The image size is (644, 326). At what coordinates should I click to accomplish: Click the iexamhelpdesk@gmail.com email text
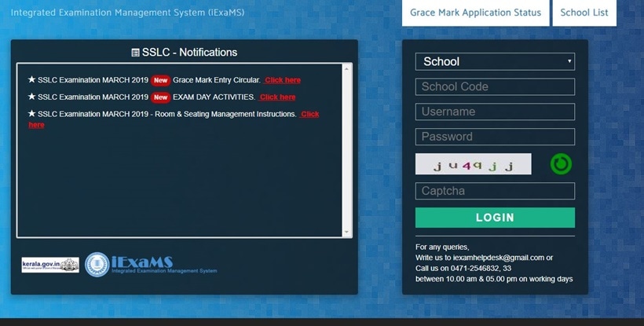coord(499,258)
